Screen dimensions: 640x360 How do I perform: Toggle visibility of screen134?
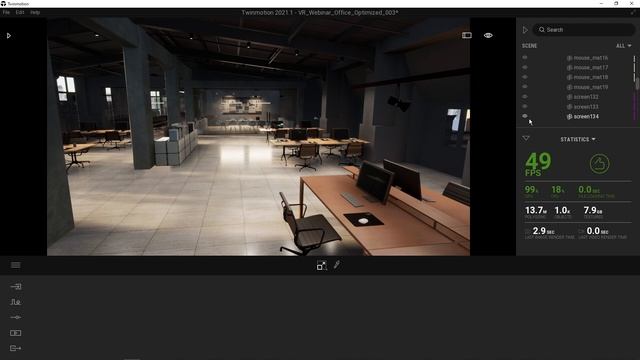click(x=525, y=116)
